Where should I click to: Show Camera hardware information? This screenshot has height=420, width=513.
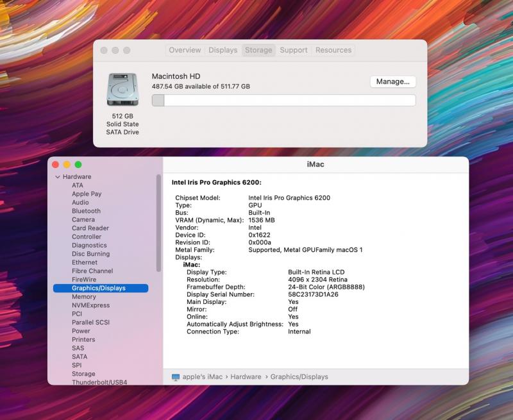click(83, 219)
